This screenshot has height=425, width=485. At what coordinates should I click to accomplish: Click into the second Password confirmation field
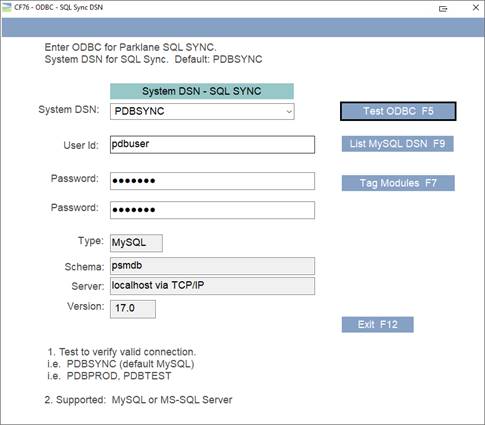(212, 210)
